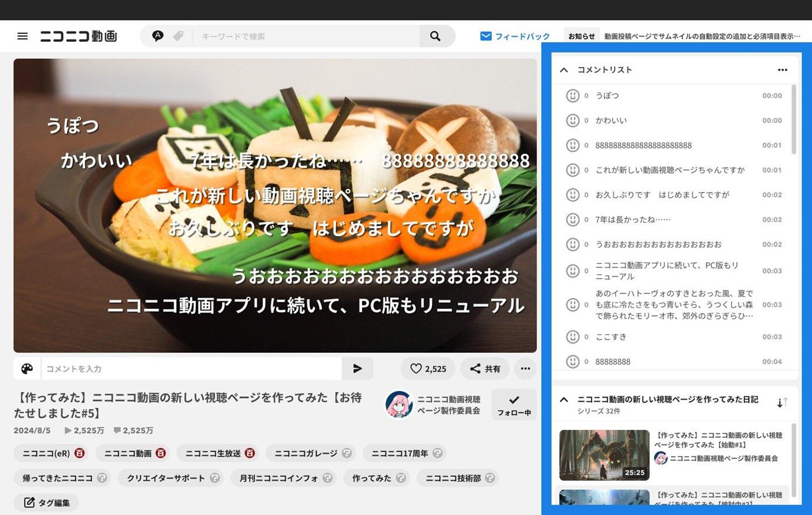
Task: Jump to 00:04 timestamp of 88888888
Action: (772, 362)
